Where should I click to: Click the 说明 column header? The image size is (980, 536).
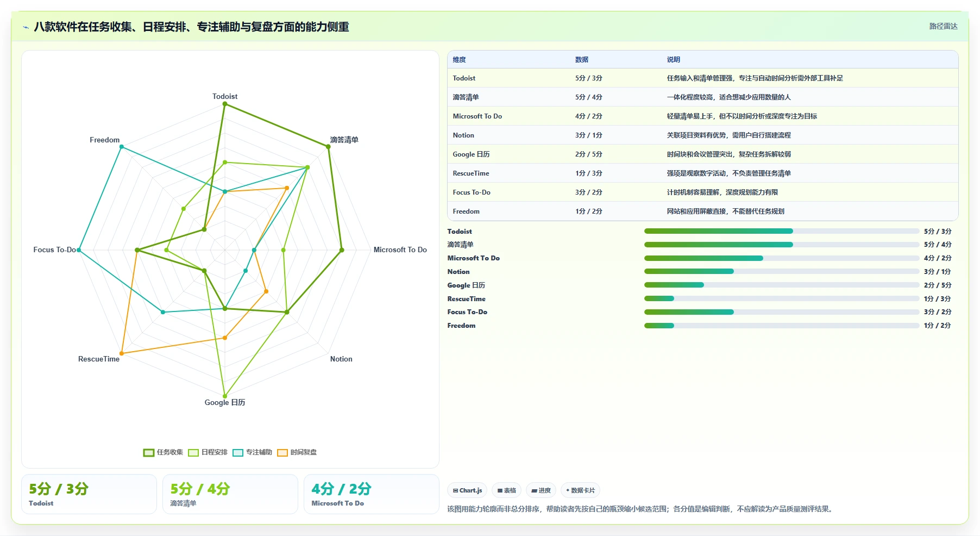pos(674,60)
